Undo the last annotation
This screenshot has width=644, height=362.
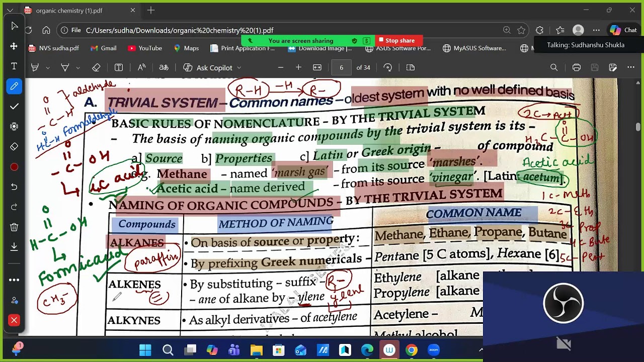[14, 187]
